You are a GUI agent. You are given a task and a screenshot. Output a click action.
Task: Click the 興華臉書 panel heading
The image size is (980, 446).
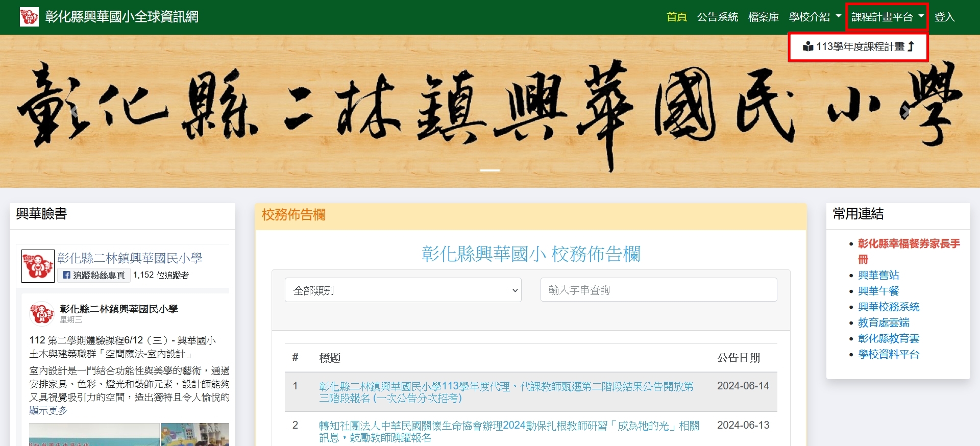[41, 214]
